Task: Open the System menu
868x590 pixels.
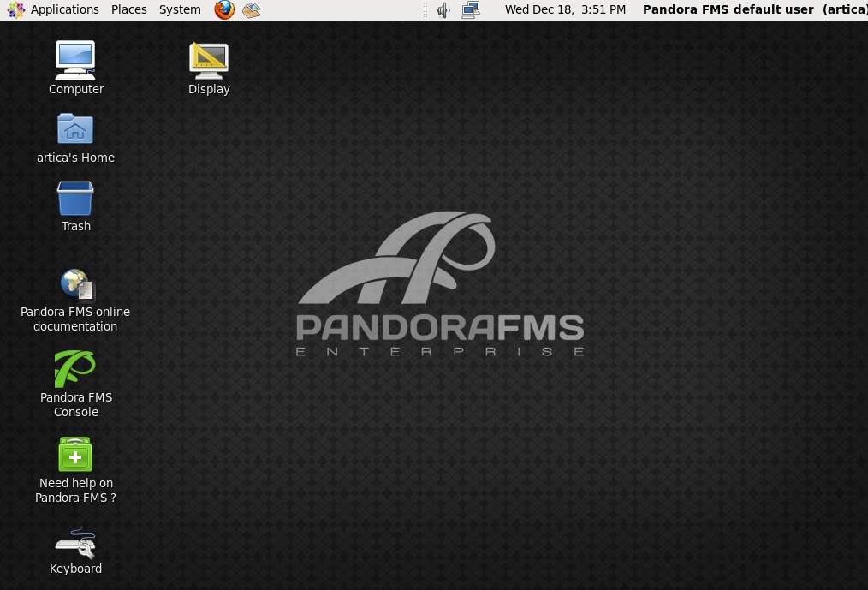Action: point(180,9)
